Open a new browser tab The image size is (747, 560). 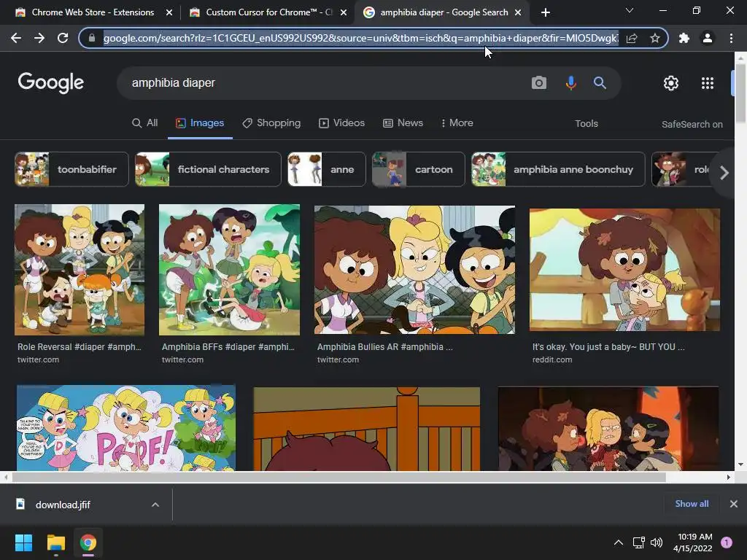[x=546, y=12]
